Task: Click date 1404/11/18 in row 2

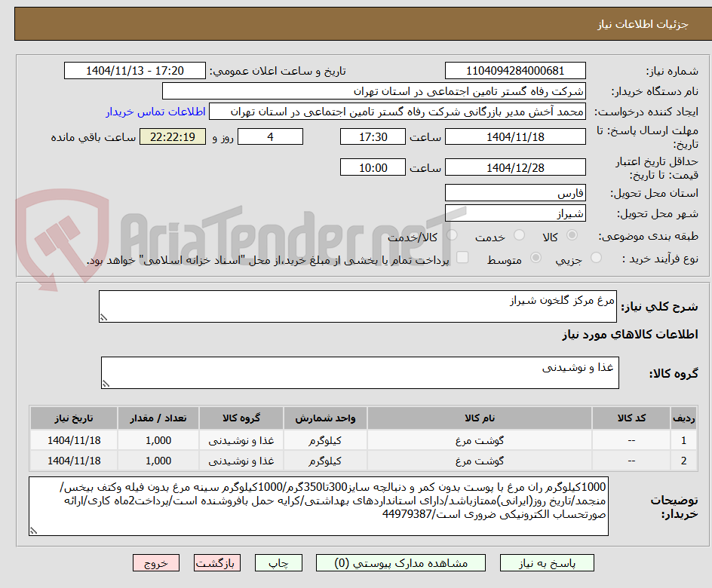Action: 74,461
